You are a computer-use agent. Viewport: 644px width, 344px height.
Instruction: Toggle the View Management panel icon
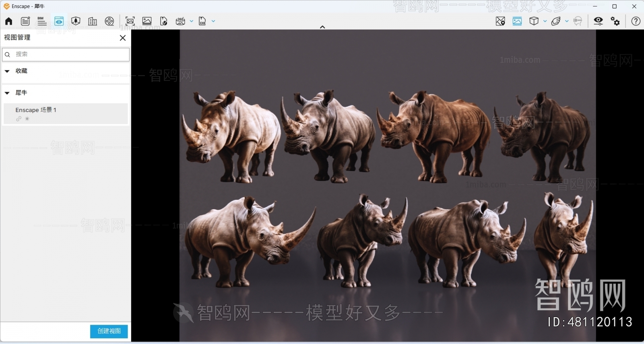(x=59, y=21)
